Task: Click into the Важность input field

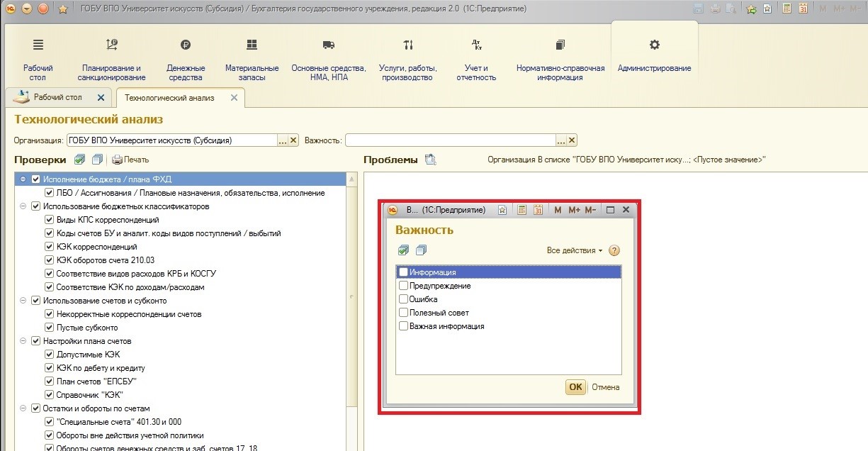Action: 451,140
